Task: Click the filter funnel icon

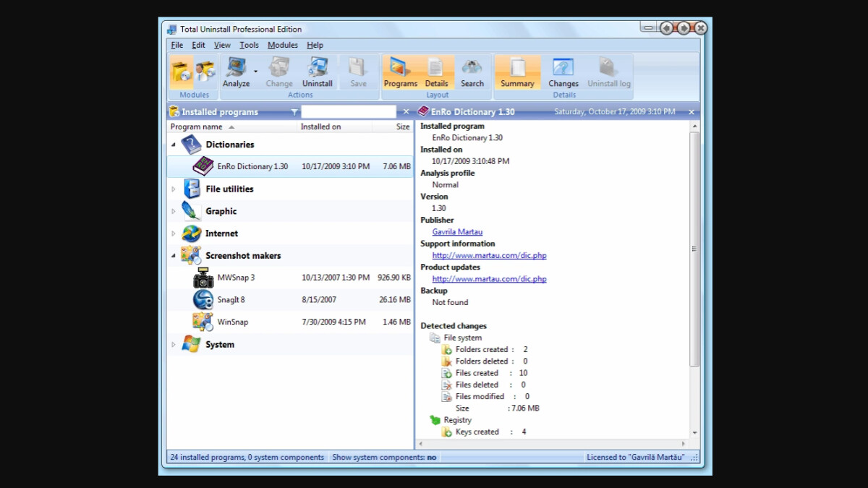Action: [x=294, y=112]
